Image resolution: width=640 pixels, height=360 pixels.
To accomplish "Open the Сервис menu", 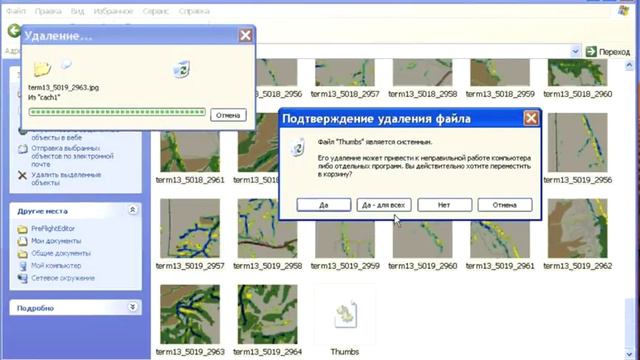I will pyautogui.click(x=156, y=11).
